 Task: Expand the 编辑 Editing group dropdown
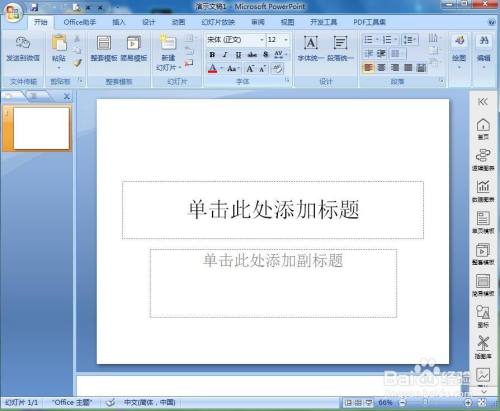(x=484, y=68)
